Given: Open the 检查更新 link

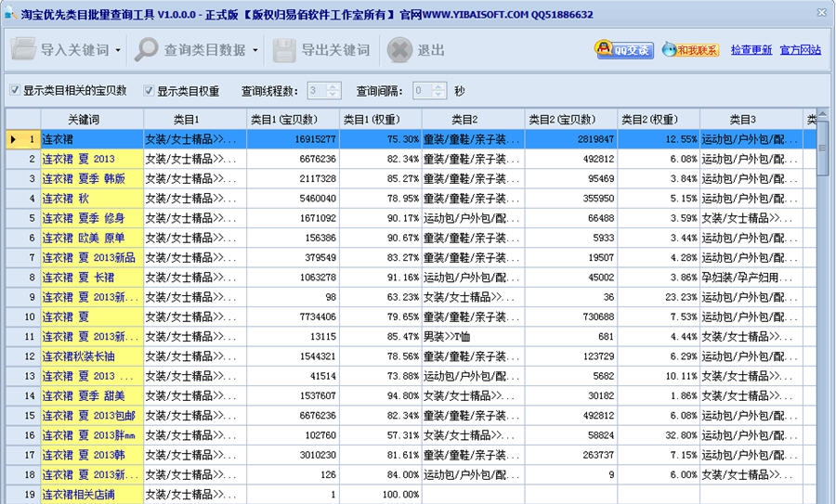Looking at the screenshot, I should [x=751, y=49].
